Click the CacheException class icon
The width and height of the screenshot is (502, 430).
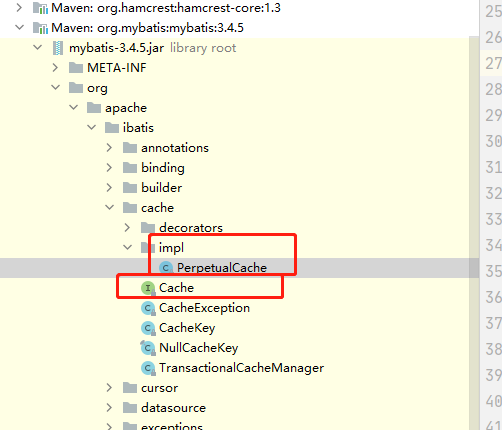[x=148, y=308]
